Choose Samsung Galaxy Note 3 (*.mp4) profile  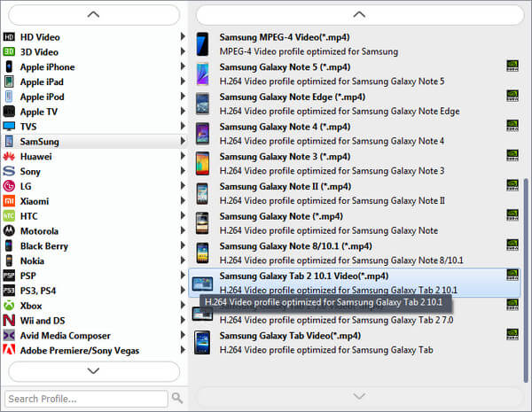pyautogui.click(x=355, y=163)
